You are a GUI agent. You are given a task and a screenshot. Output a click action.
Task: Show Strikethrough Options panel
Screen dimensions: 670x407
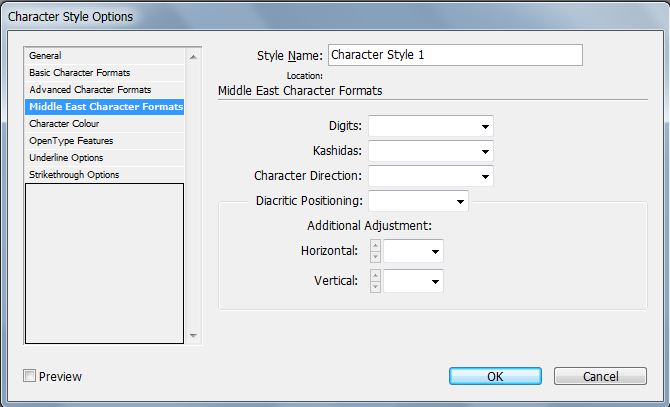[x=74, y=175]
